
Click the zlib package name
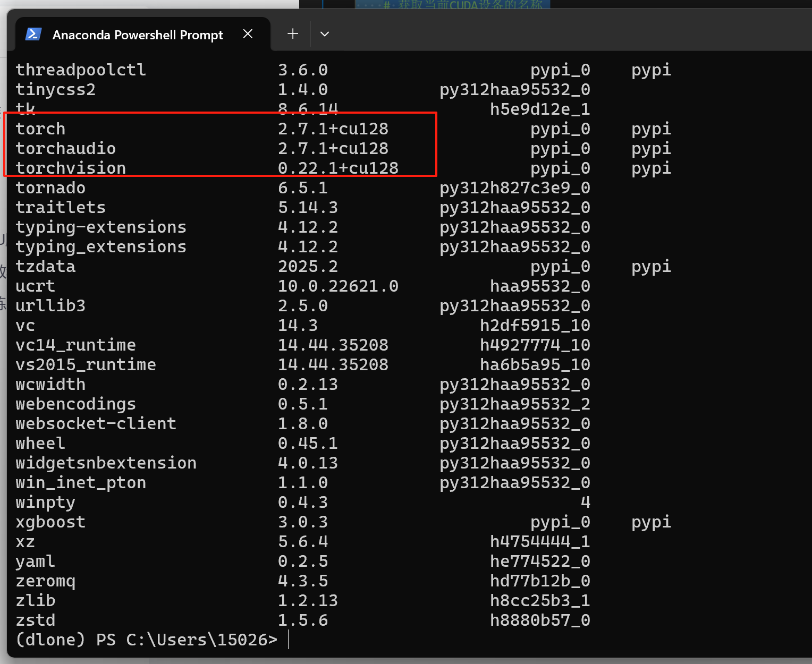[x=36, y=601]
